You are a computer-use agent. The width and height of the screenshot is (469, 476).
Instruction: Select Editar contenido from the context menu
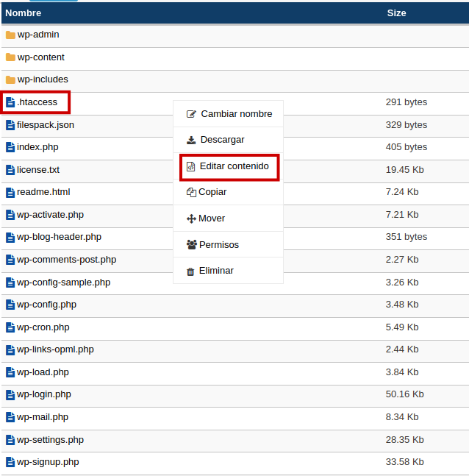234,167
